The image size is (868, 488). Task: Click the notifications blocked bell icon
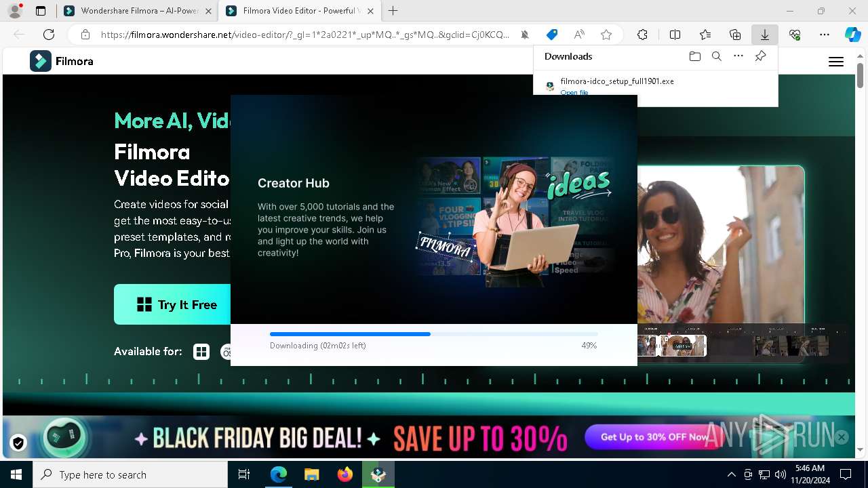[x=525, y=35]
